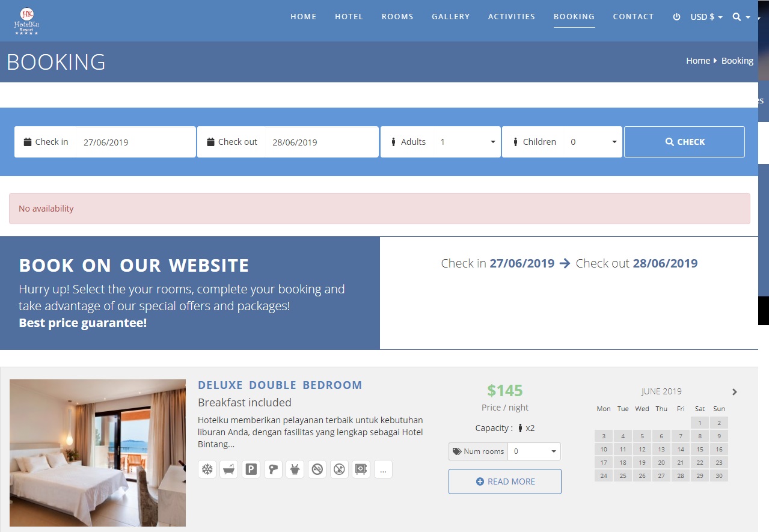Select the room safe amenity icon

[x=361, y=469]
